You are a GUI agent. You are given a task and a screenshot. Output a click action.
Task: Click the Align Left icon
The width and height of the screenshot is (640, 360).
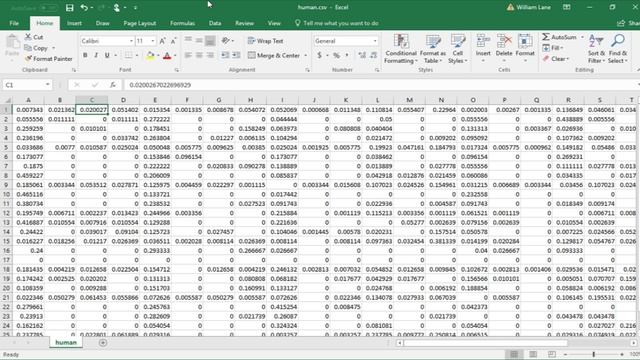pyautogui.click(x=188, y=55)
